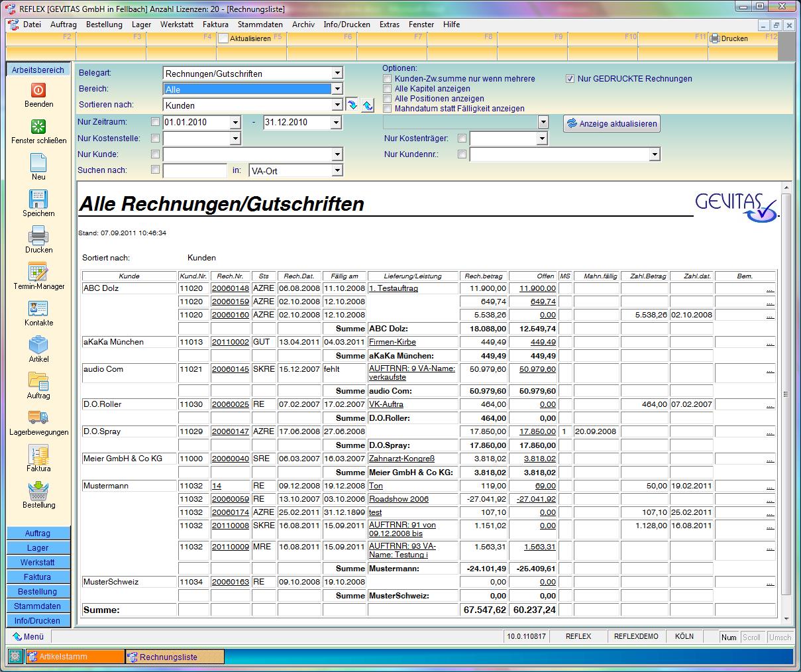Viewport: 801px width, 672px height.
Task: Open the Nur Kostenstelle dropdown
Action: pos(235,139)
